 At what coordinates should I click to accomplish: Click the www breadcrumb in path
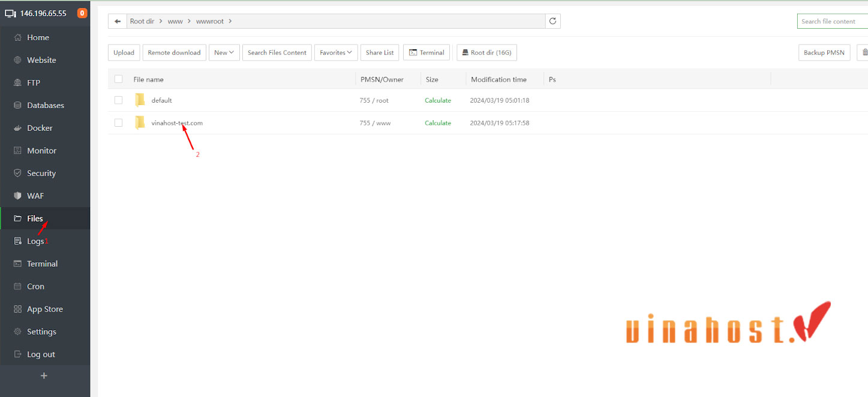click(x=175, y=21)
